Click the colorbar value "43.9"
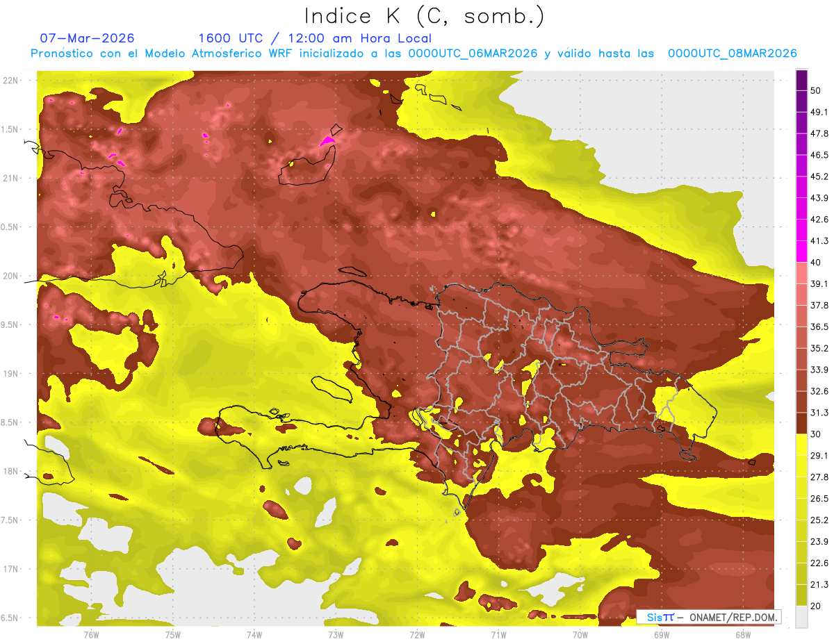The width and height of the screenshot is (834, 644). click(x=819, y=198)
